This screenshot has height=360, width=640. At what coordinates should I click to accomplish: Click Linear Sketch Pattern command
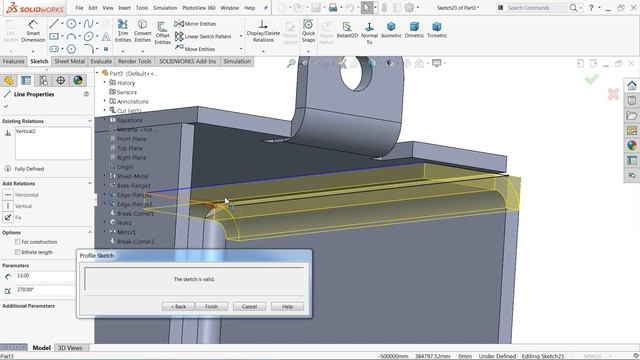[203, 36]
